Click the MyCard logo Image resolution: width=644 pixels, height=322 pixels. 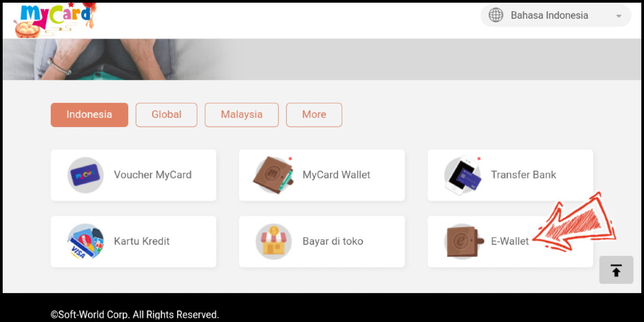click(55, 19)
